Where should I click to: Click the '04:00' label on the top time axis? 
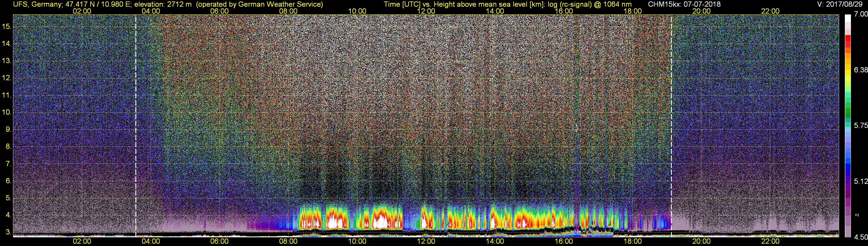coord(151,11)
